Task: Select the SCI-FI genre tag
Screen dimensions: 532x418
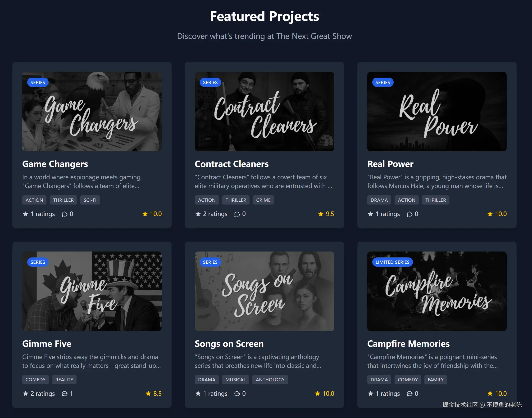Action: point(90,200)
